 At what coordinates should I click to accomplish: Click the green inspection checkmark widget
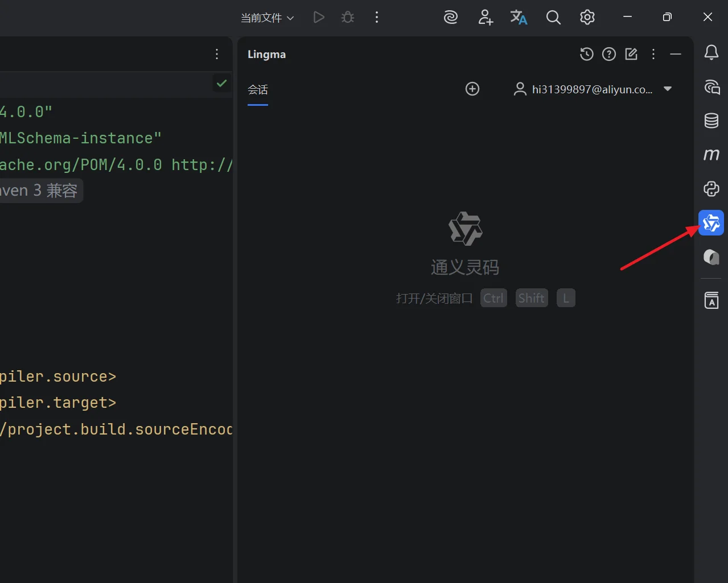pos(221,84)
